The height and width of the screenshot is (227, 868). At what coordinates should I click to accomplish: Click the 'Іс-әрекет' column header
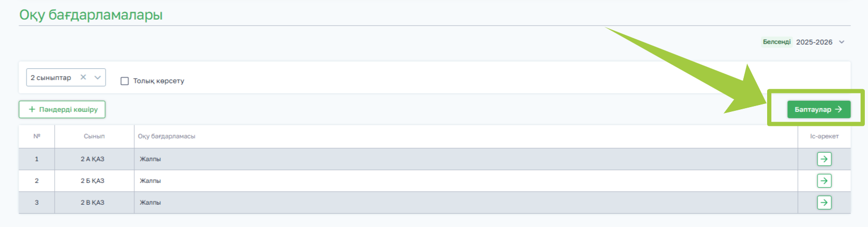pyautogui.click(x=824, y=136)
